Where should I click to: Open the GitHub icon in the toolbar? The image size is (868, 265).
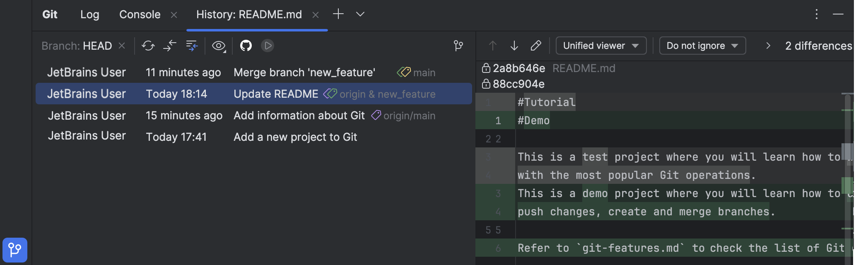click(x=246, y=46)
